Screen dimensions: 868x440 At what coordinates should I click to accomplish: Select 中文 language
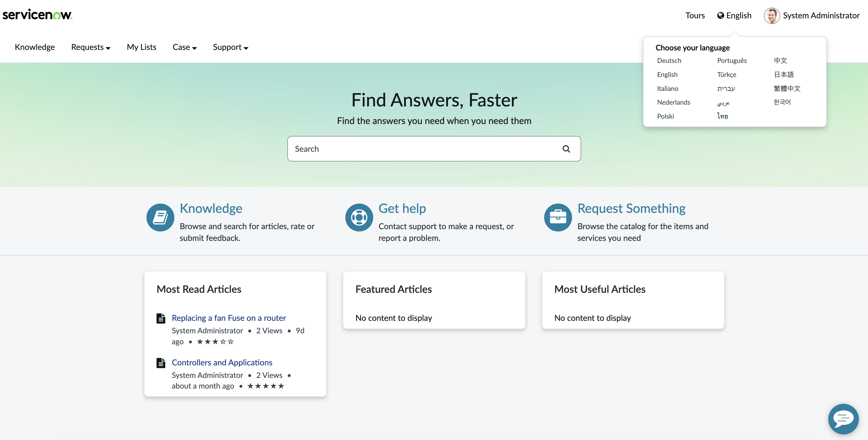point(780,61)
